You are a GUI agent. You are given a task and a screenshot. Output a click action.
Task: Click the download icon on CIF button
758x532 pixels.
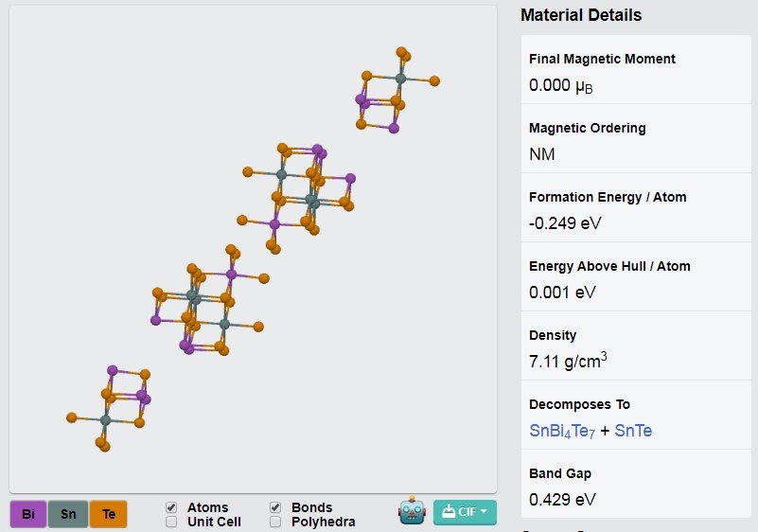[x=449, y=511]
